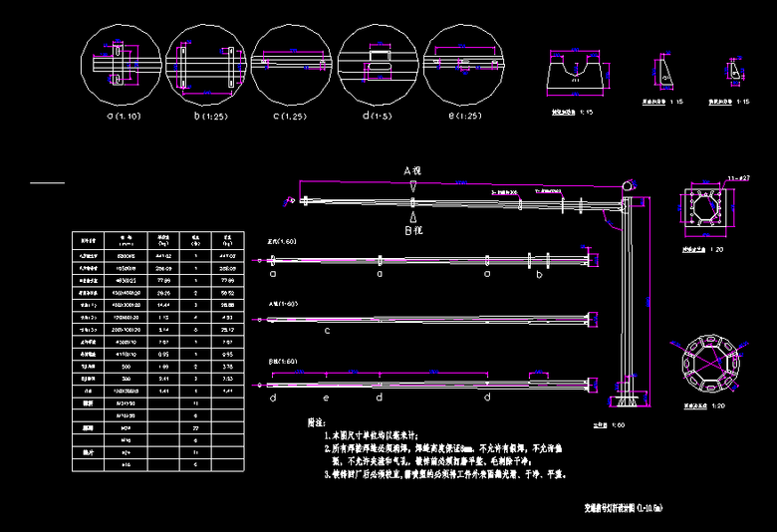Click the front view (1:60) label

pyautogui.click(x=282, y=242)
